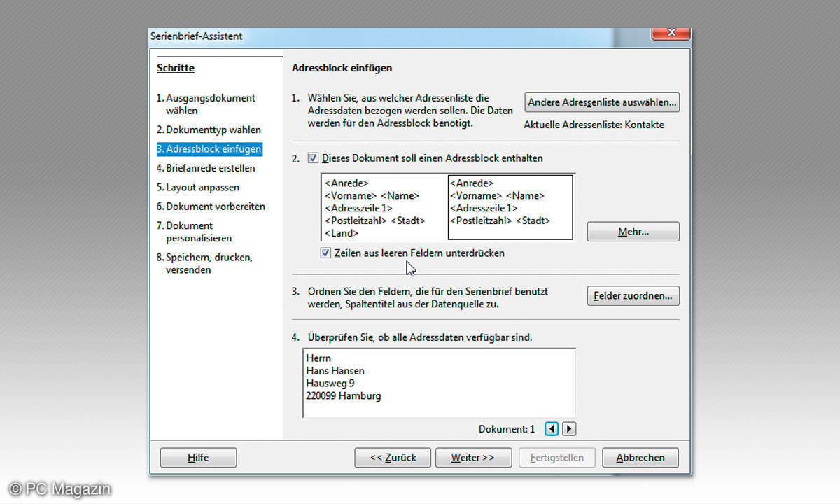The width and height of the screenshot is (840, 504).
Task: Click 'Felder zuordnen...' button
Action: click(x=633, y=296)
